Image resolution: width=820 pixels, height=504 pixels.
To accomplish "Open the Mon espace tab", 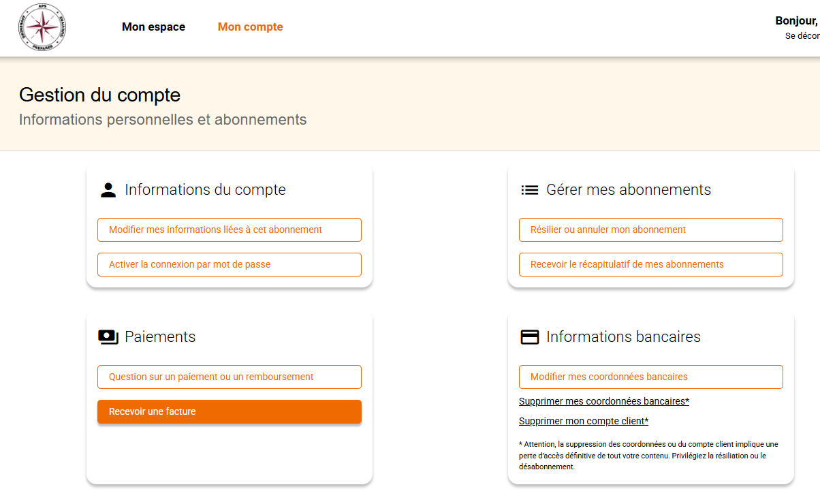I will [153, 27].
